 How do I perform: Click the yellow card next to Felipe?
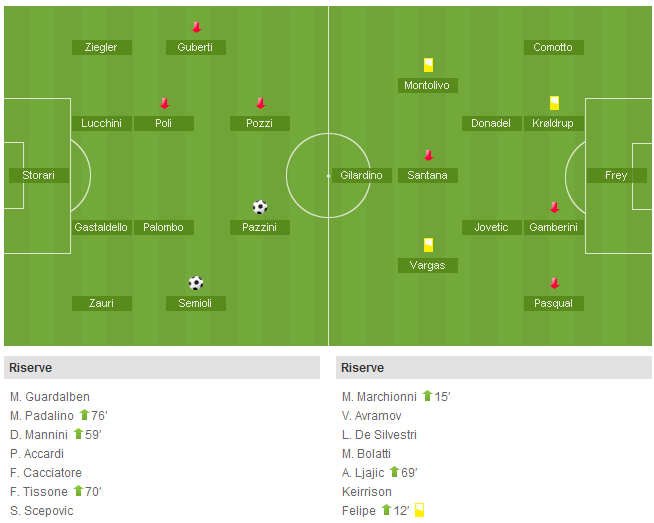coord(420,510)
